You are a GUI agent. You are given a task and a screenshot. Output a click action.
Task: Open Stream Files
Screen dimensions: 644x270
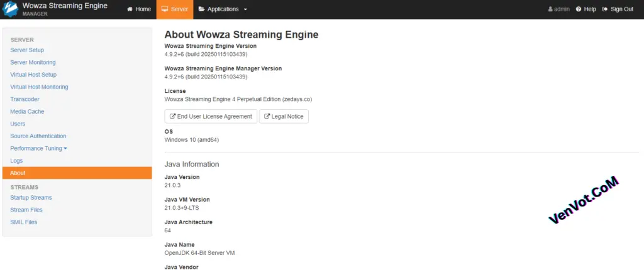(x=26, y=210)
